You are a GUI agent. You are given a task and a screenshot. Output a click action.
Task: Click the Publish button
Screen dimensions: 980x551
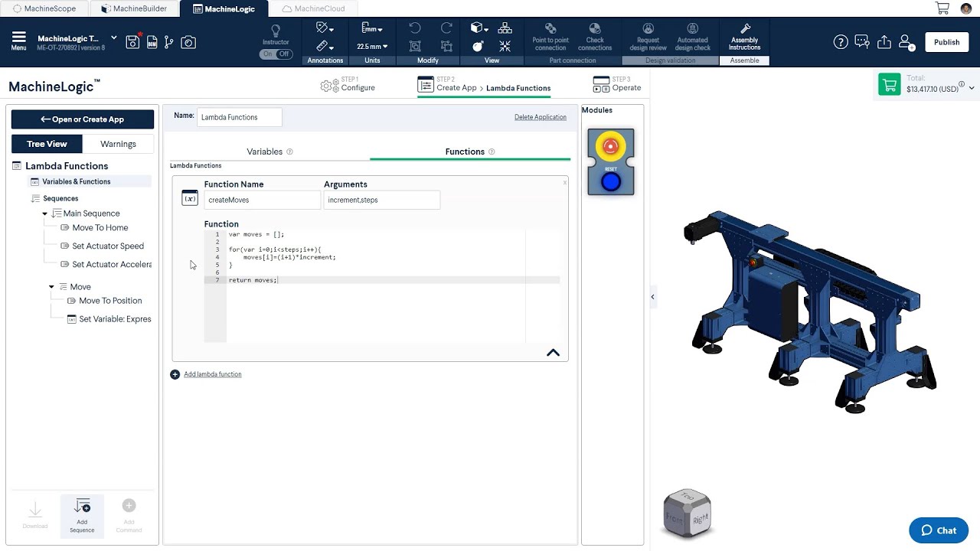946,42
